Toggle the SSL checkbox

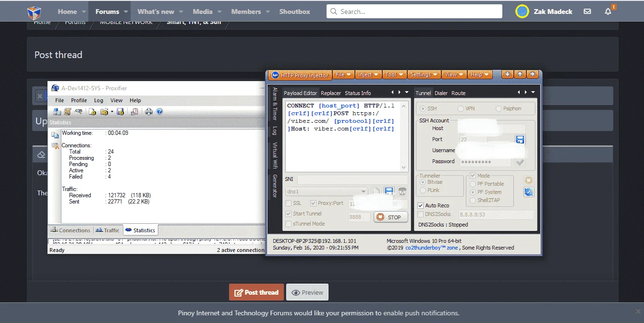coord(289,203)
